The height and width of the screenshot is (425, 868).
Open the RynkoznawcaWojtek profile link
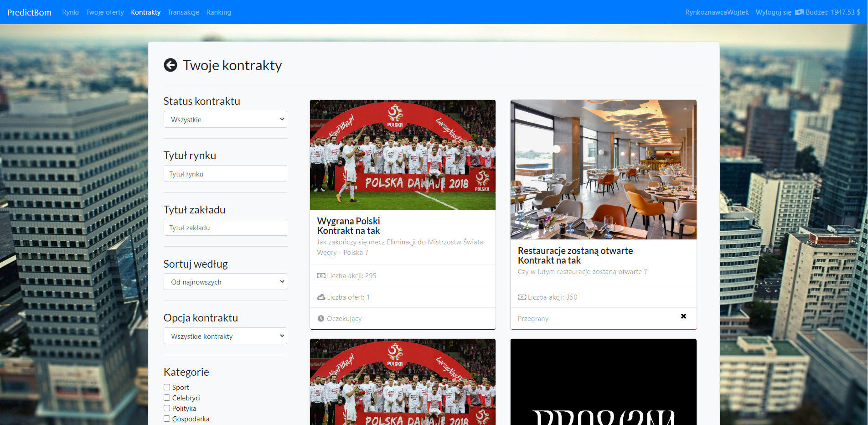pyautogui.click(x=717, y=12)
